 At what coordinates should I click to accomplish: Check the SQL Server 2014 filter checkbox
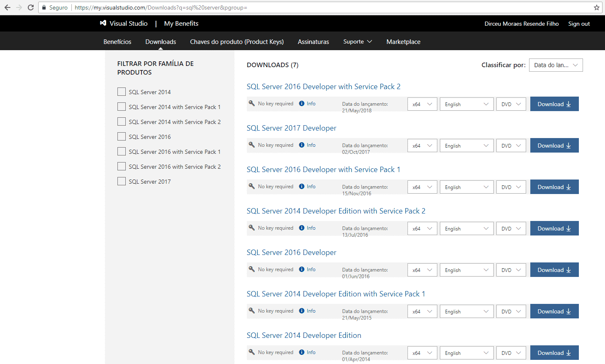pyautogui.click(x=122, y=92)
